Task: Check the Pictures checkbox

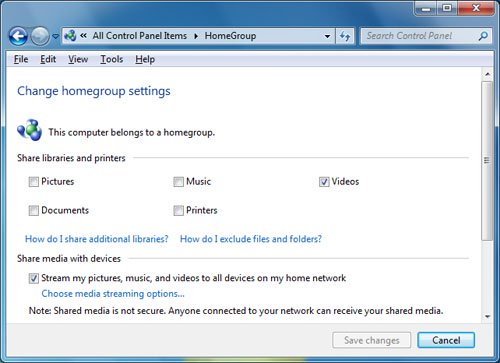Action: click(33, 182)
